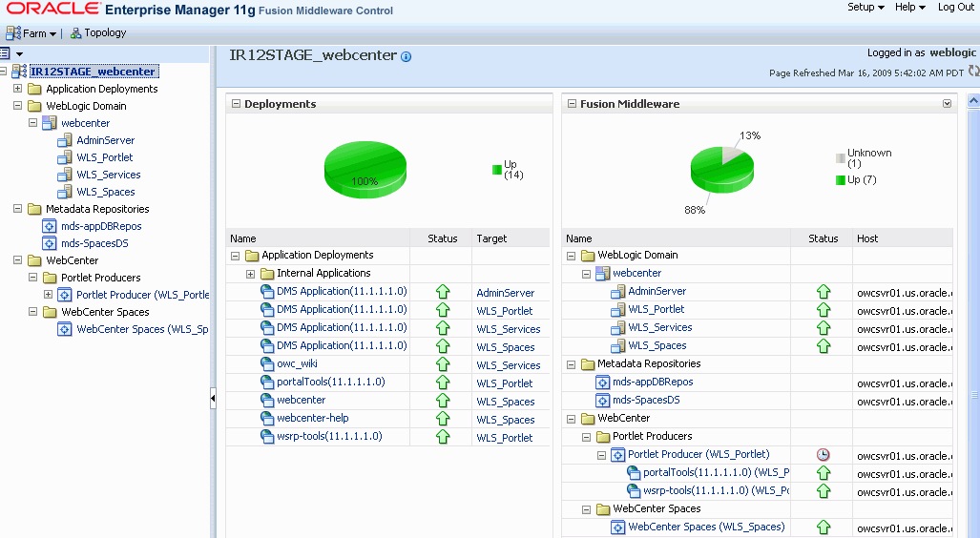
Task: Select IR12STAGE_webcenter farm in tree
Action: [x=94, y=72]
